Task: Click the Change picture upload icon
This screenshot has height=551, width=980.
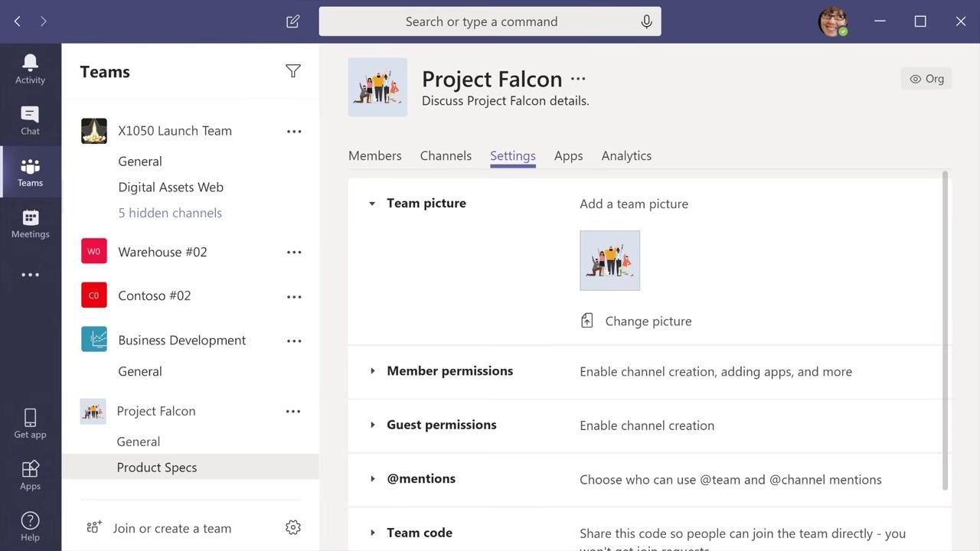Action: (x=586, y=321)
